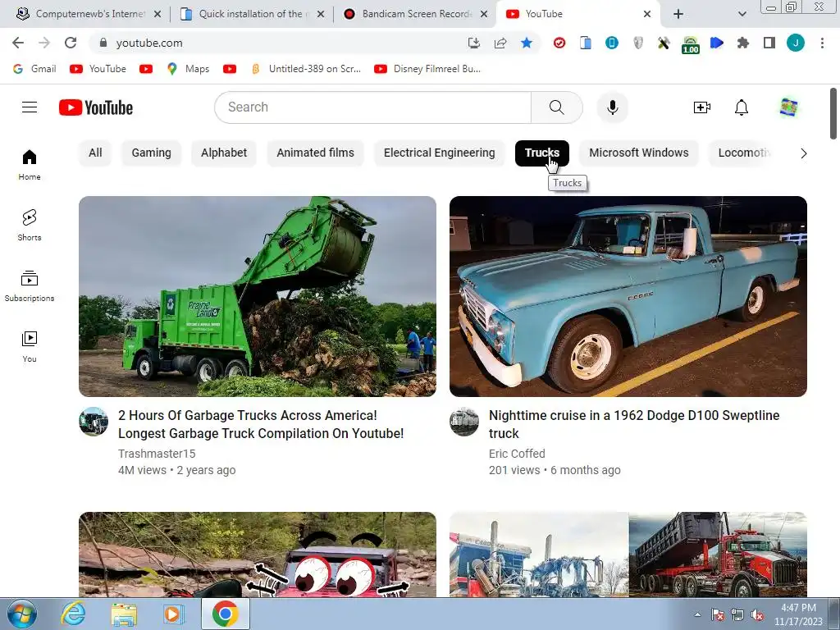Select the All category chip
840x630 pixels.
[x=95, y=153]
